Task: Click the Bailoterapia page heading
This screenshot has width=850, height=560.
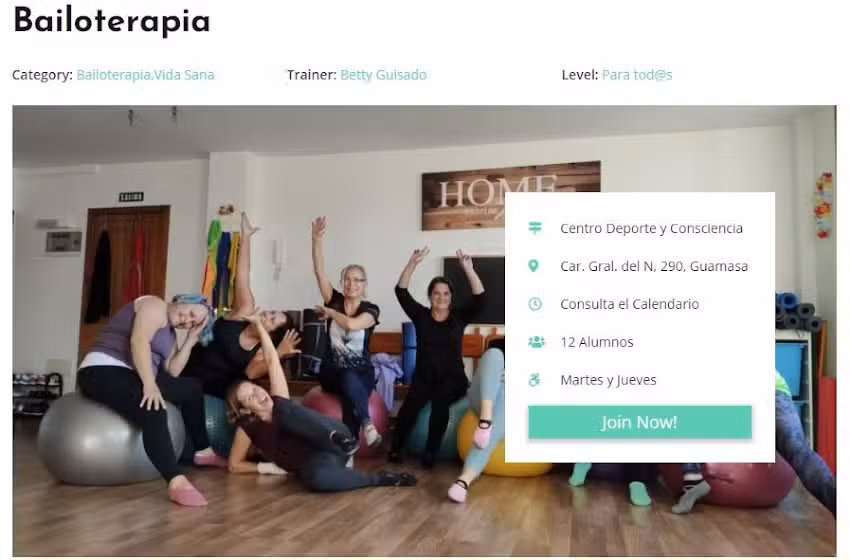Action: pyautogui.click(x=112, y=21)
